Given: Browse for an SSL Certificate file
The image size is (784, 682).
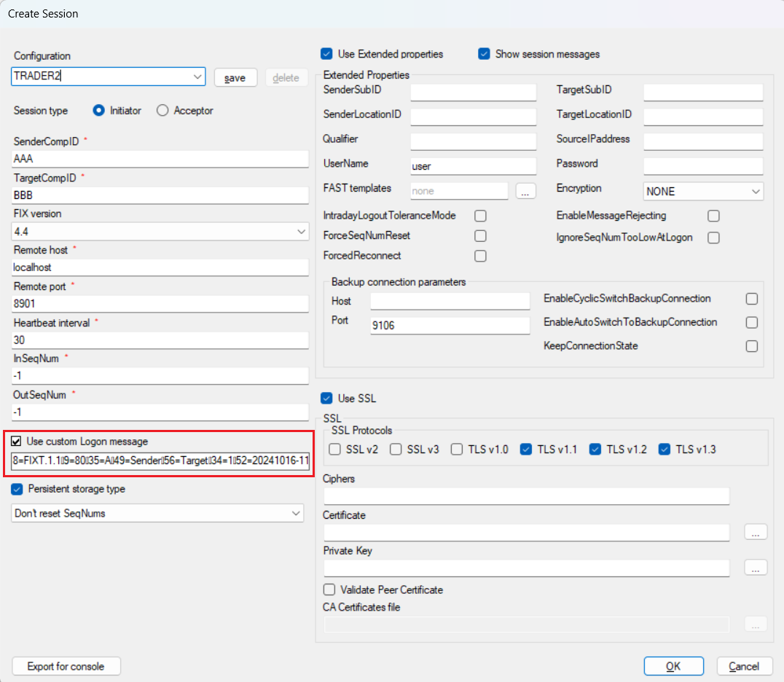Looking at the screenshot, I should [756, 532].
